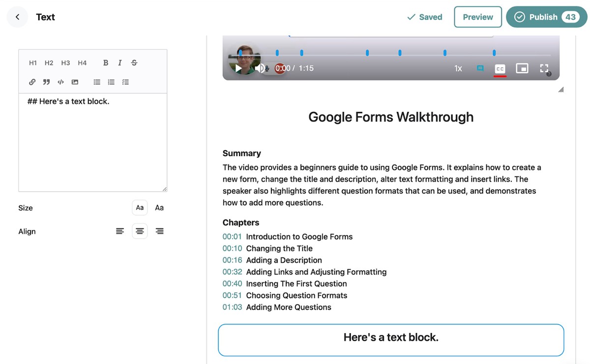This screenshot has height=364, width=590.
Task: Play the video
Action: 238,68
